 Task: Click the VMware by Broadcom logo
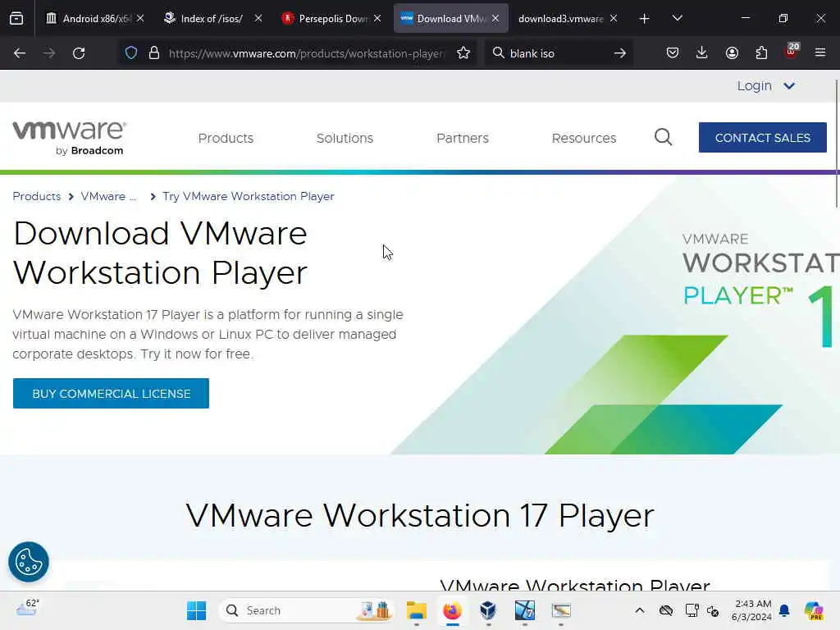(x=70, y=138)
